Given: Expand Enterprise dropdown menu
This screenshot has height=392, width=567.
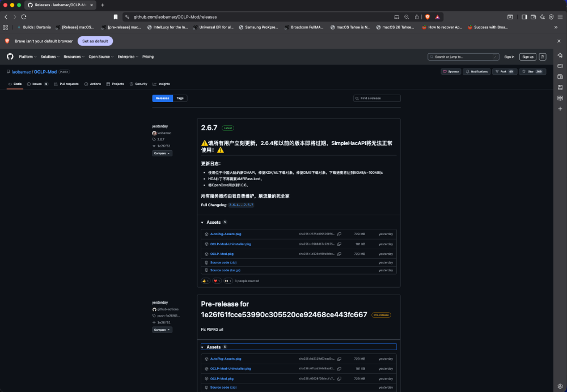Looking at the screenshot, I should click(128, 57).
